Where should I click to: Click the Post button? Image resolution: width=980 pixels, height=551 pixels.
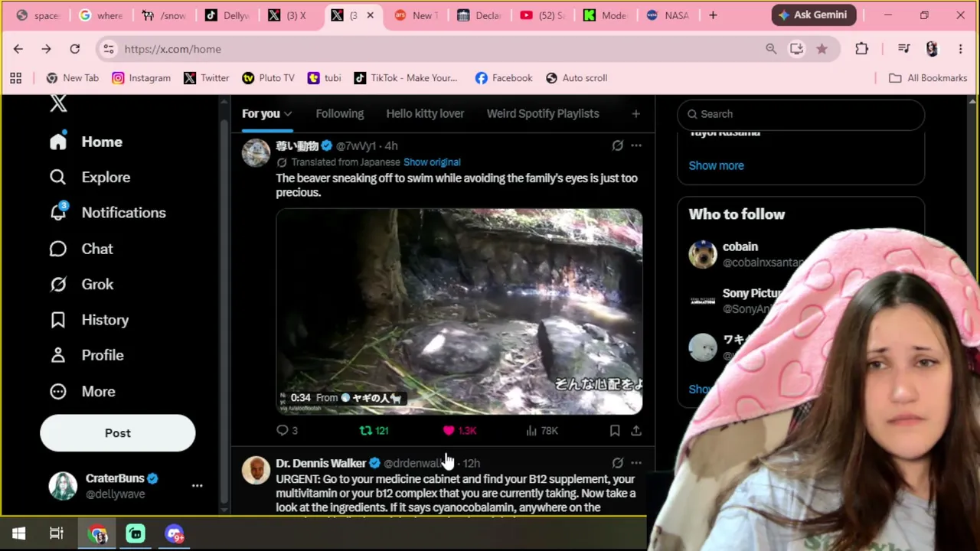pyautogui.click(x=118, y=433)
